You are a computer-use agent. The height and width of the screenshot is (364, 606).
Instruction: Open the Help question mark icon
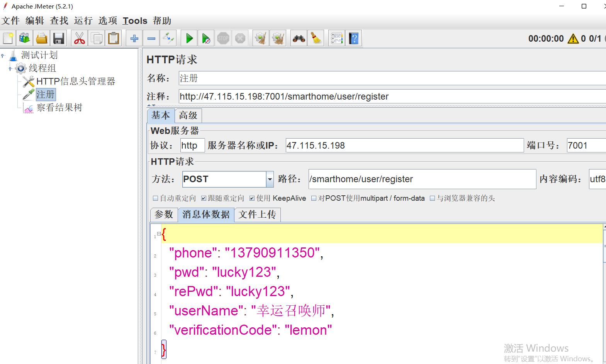pos(354,38)
